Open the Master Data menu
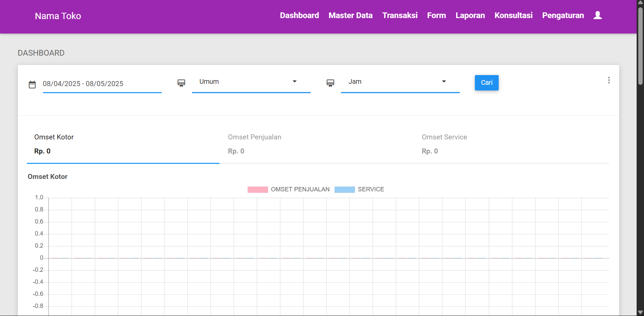The height and width of the screenshot is (316, 644). (x=350, y=15)
